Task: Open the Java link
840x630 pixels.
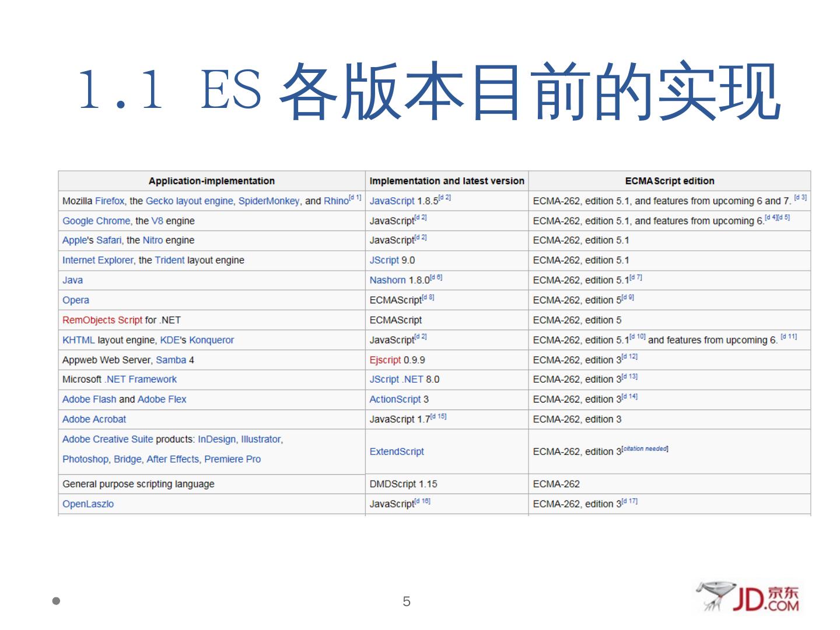Action: click(x=72, y=280)
